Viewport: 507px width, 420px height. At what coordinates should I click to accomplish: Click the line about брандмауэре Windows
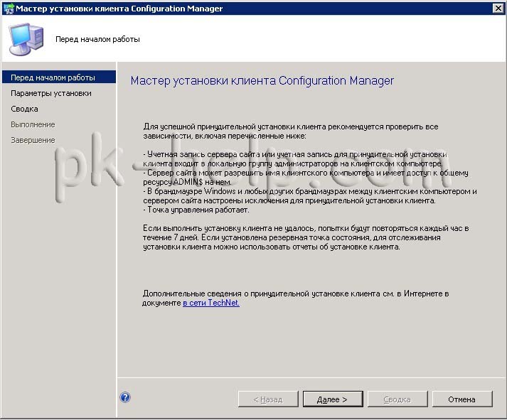[x=310, y=195]
